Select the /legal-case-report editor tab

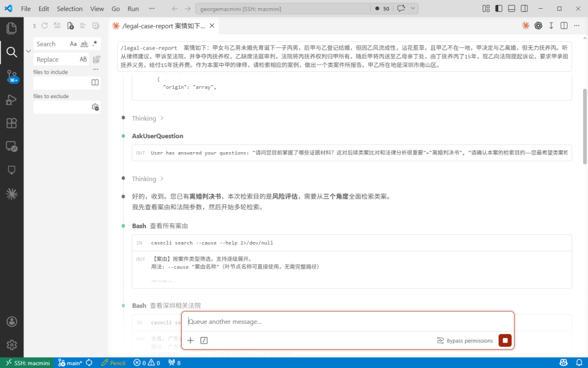click(x=163, y=26)
